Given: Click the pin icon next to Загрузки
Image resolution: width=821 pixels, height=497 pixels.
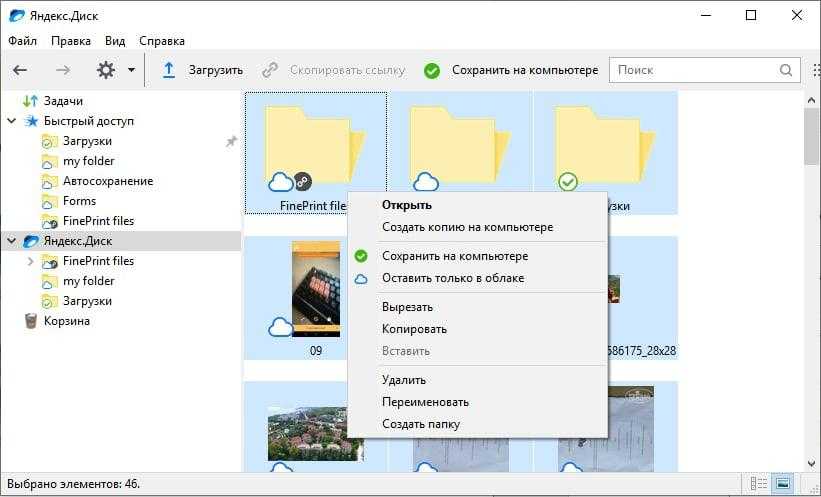Looking at the screenshot, I should [x=231, y=141].
